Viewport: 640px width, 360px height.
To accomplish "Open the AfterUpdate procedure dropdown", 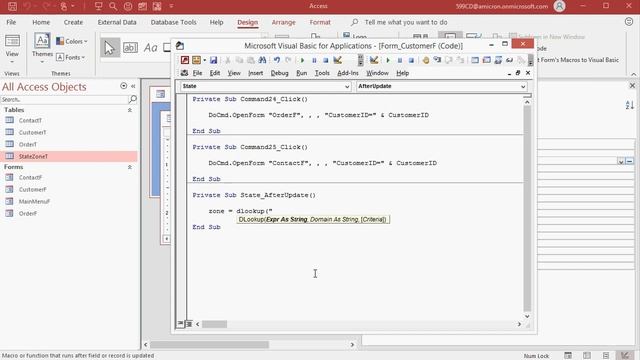I will (523, 87).
